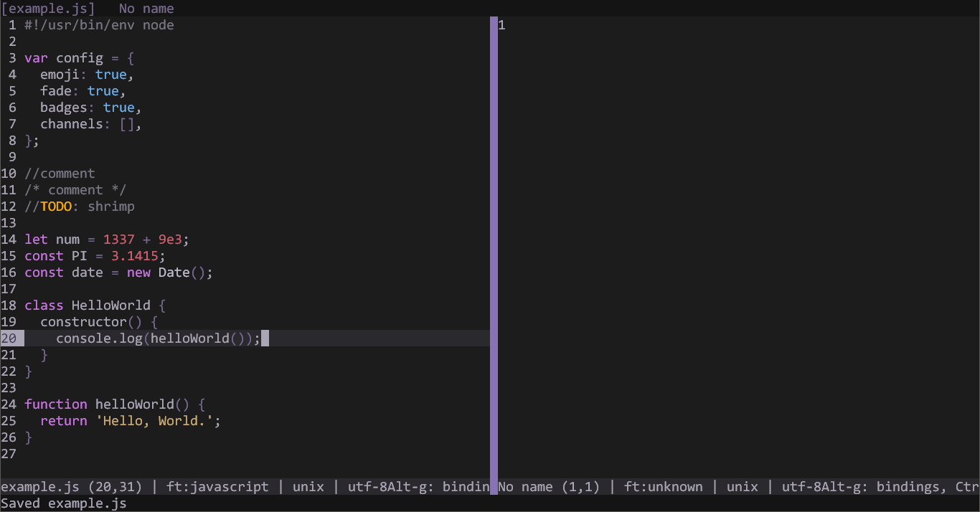Screen dimensions: 980x512
Task: Click the value 3.1415
Action: pyautogui.click(x=135, y=256)
